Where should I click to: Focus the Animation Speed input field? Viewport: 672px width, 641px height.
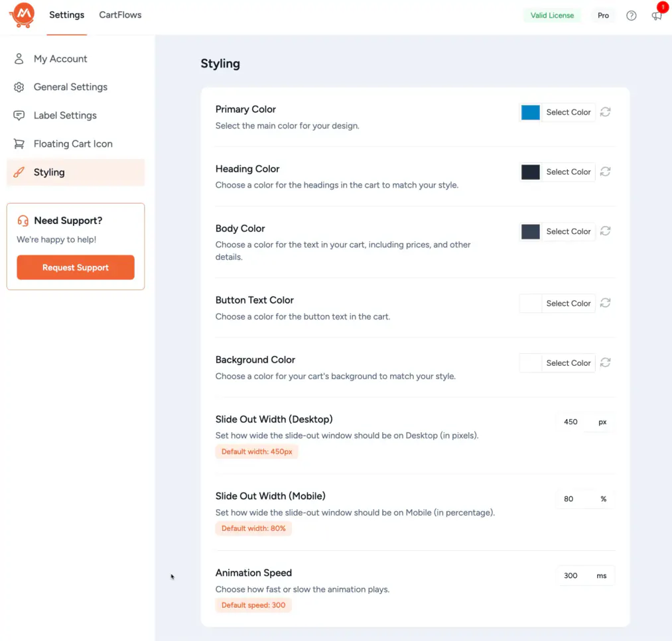click(572, 576)
